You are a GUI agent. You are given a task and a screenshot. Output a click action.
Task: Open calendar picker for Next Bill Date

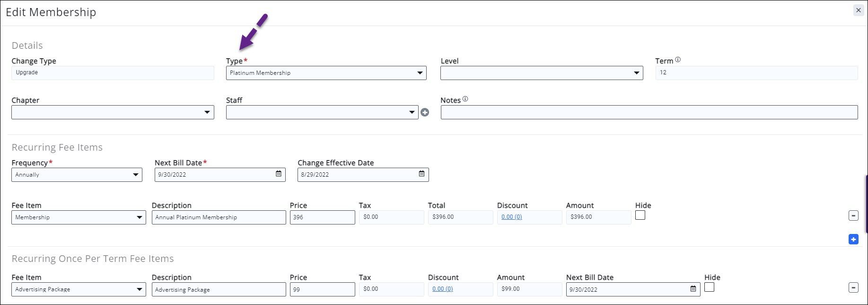point(279,174)
